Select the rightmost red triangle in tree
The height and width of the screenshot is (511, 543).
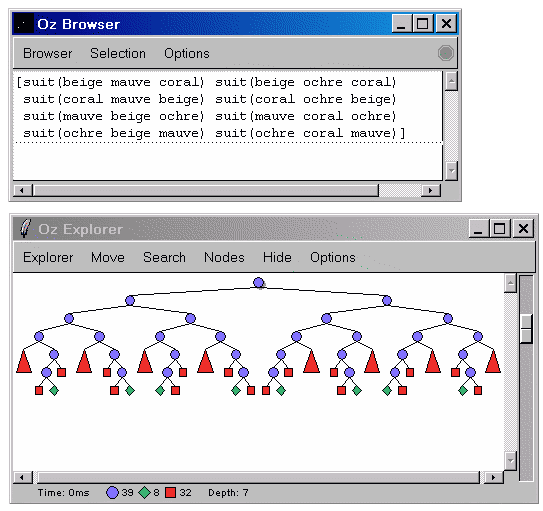pos(493,361)
